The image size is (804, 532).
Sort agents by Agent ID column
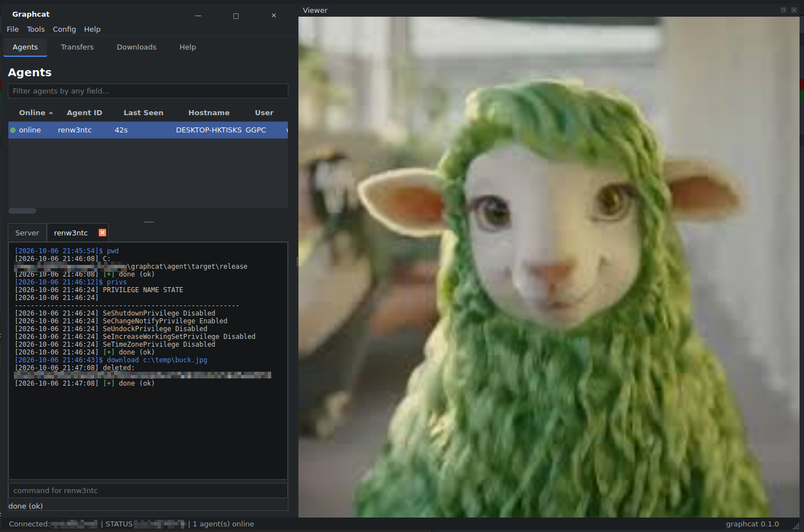point(85,113)
